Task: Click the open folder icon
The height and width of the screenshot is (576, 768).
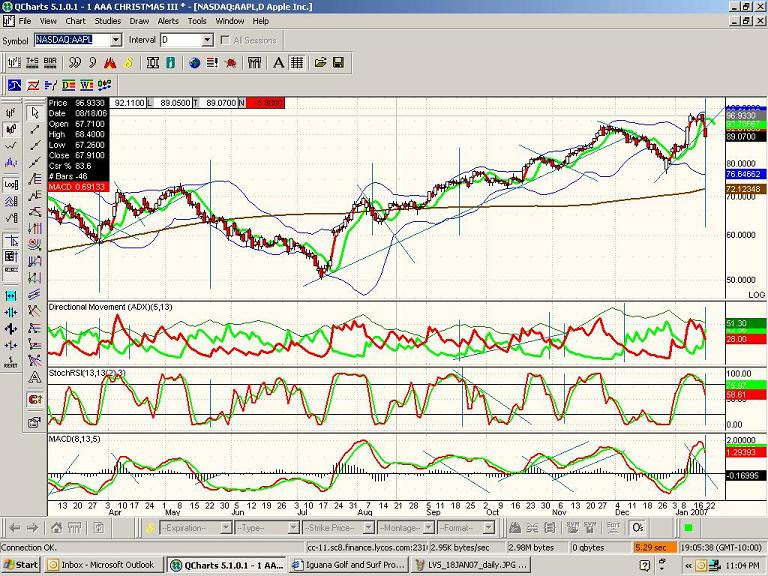Action: [320, 63]
